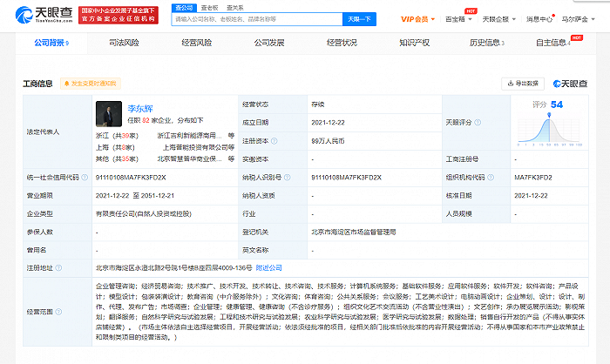
Task: Click 浙江吉利新能源商用 company link
Action: [189, 136]
